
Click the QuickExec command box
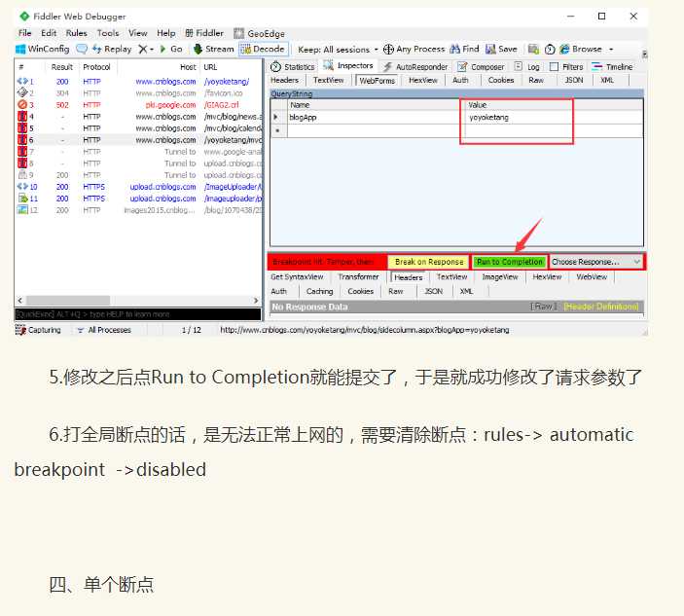tap(138, 314)
